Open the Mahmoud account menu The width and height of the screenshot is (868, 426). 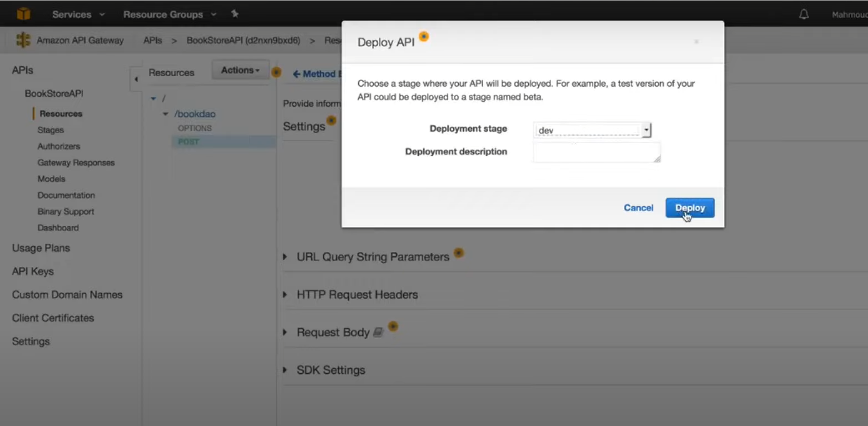[849, 14]
